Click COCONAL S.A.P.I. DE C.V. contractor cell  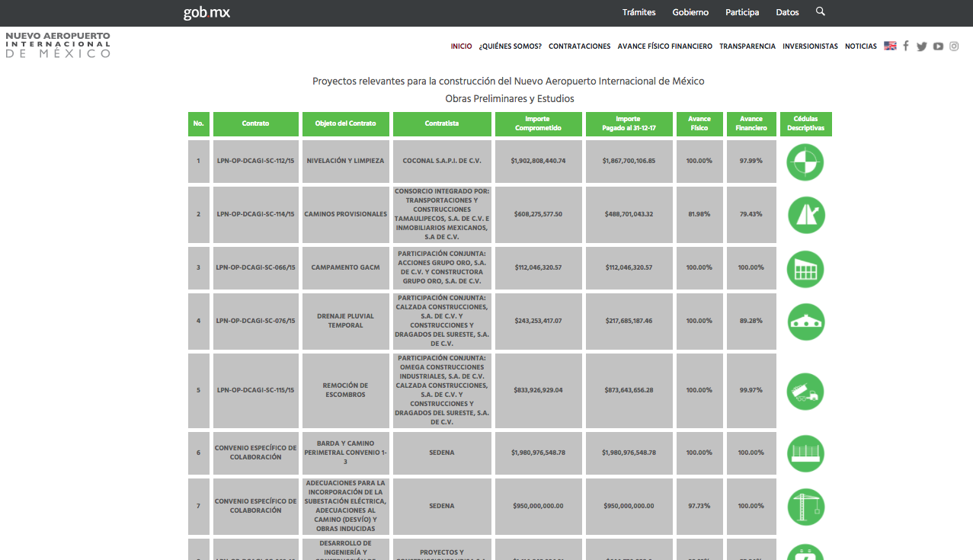point(442,162)
